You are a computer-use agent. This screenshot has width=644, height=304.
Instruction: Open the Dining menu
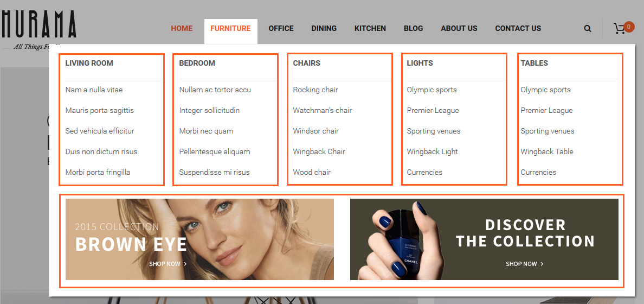pyautogui.click(x=324, y=28)
